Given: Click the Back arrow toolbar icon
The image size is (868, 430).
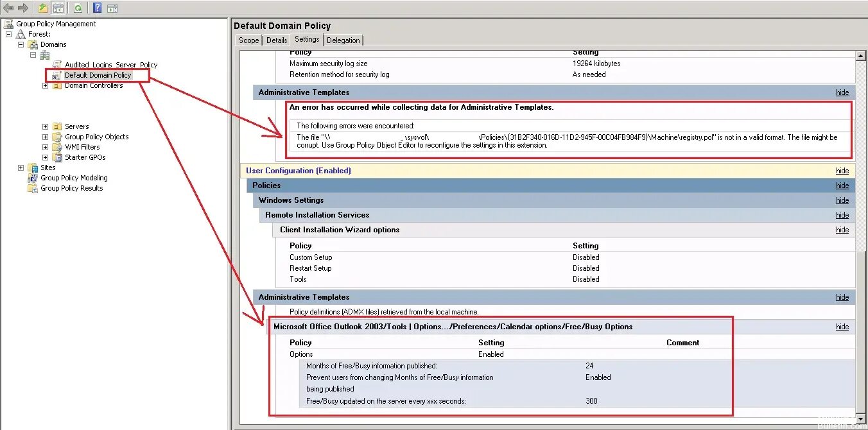Looking at the screenshot, I should 8,8.
